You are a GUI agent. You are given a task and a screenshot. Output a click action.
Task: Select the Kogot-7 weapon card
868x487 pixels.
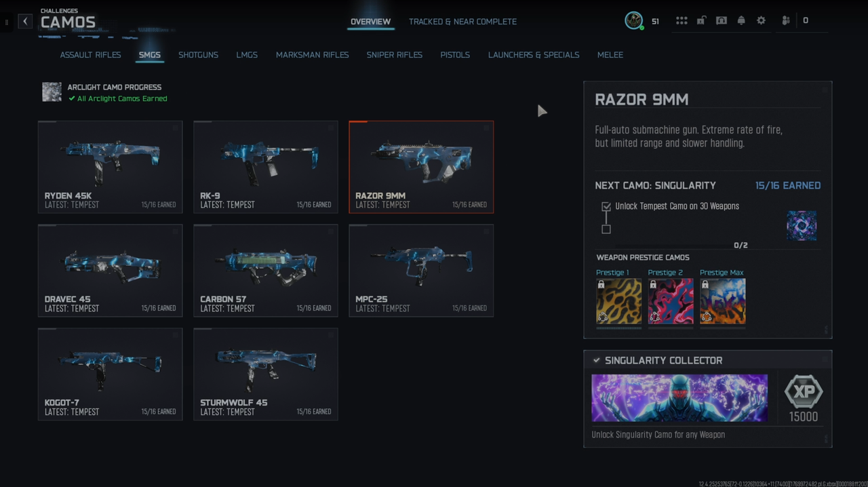point(110,374)
